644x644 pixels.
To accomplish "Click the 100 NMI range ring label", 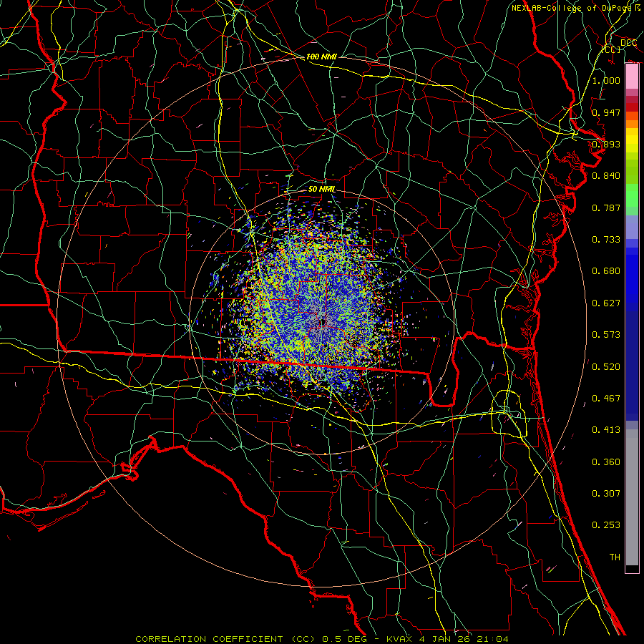I will point(321,57).
